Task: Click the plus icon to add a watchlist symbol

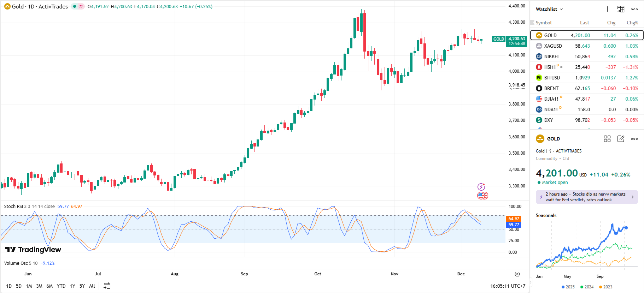Action: [x=607, y=9]
